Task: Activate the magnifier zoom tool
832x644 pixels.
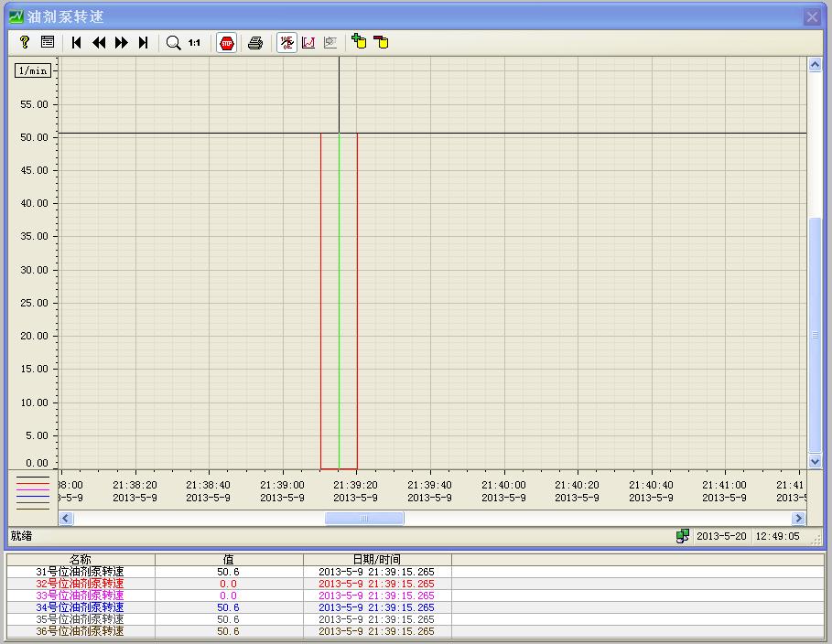Action: [x=173, y=42]
